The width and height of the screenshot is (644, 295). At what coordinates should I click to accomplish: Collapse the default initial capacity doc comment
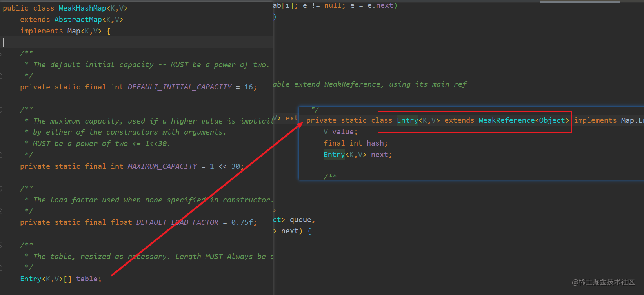[1, 53]
